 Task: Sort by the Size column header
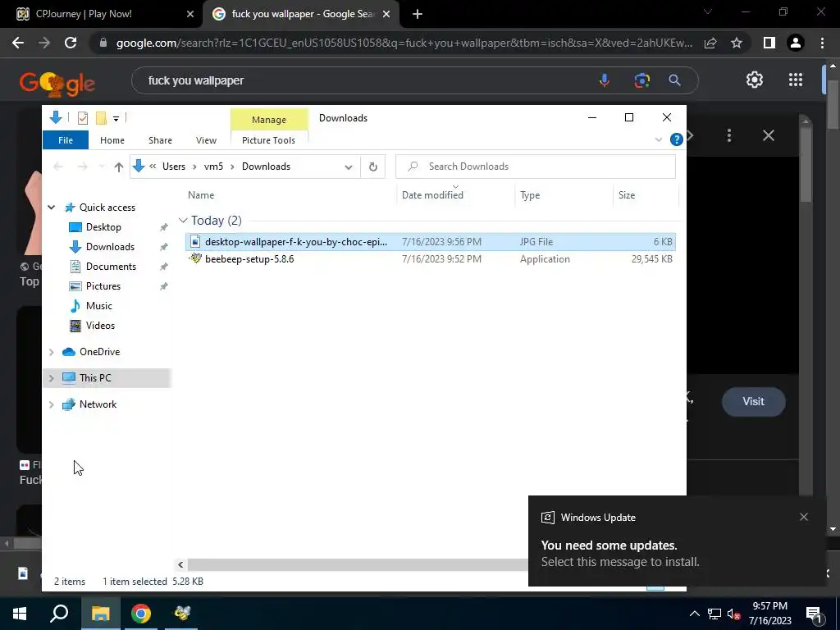(x=626, y=195)
